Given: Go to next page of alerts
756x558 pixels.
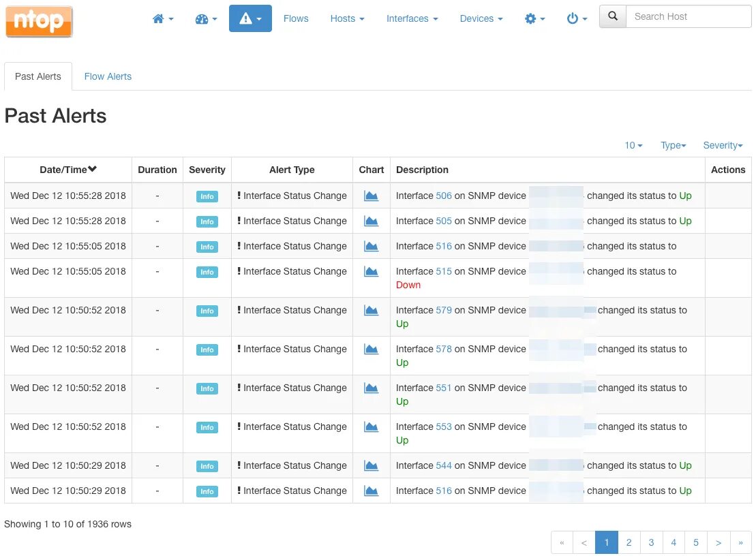Looking at the screenshot, I should [x=719, y=542].
